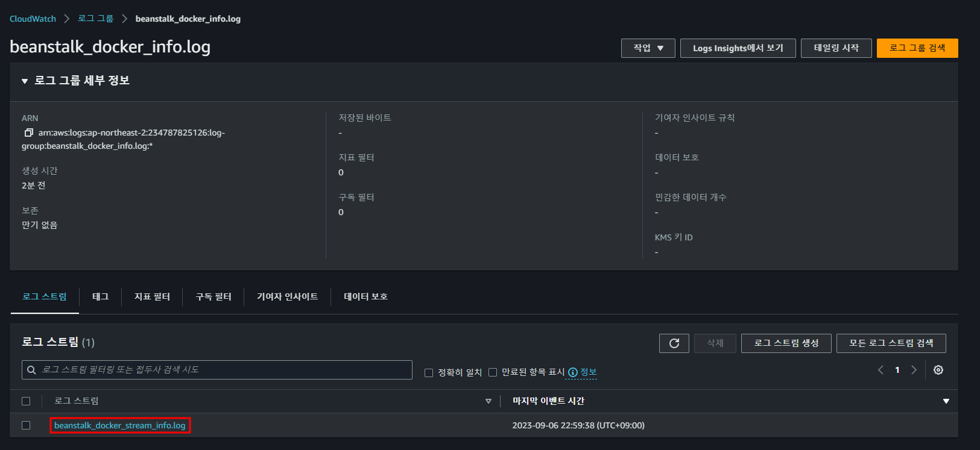Open table preferences gear icon
Screen dimensions: 980x450
(x=938, y=370)
